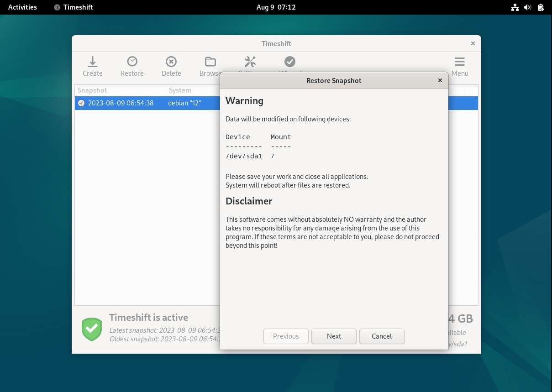The width and height of the screenshot is (552, 392).
Task: Click 'Data will be modified' sentence
Action: tap(288, 119)
